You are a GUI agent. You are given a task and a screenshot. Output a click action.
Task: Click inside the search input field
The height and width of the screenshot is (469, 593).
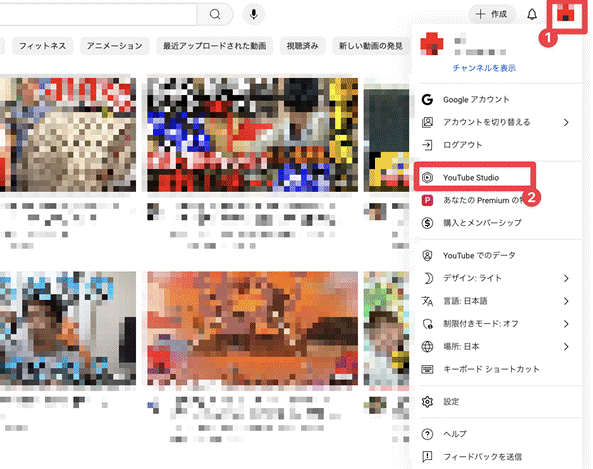(x=98, y=14)
